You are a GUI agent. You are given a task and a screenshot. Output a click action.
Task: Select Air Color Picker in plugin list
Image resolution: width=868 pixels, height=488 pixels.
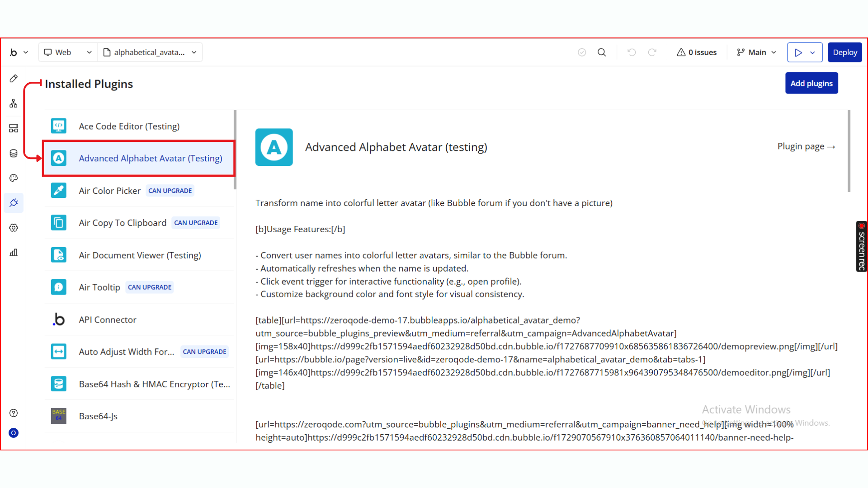[x=110, y=191]
